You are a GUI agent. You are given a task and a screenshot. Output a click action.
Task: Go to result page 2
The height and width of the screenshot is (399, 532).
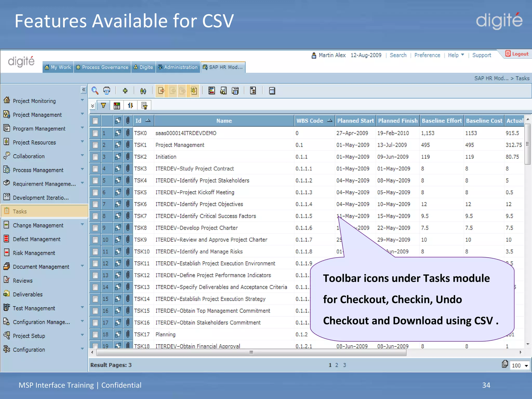pos(337,365)
